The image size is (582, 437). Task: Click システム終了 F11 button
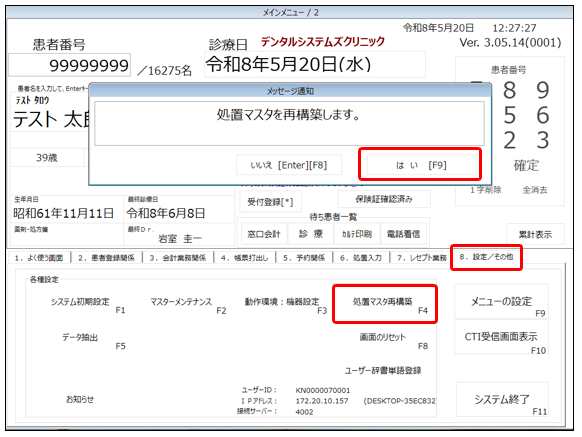(x=502, y=400)
